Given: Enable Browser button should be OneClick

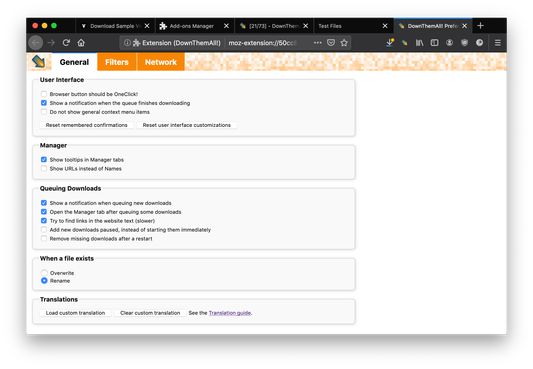Looking at the screenshot, I should pos(44,94).
